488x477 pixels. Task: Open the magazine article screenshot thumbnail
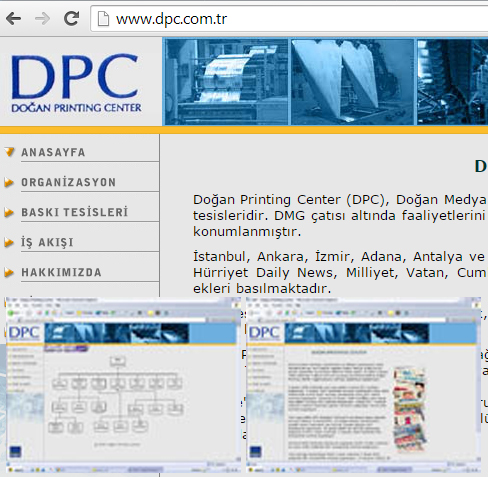point(363,385)
